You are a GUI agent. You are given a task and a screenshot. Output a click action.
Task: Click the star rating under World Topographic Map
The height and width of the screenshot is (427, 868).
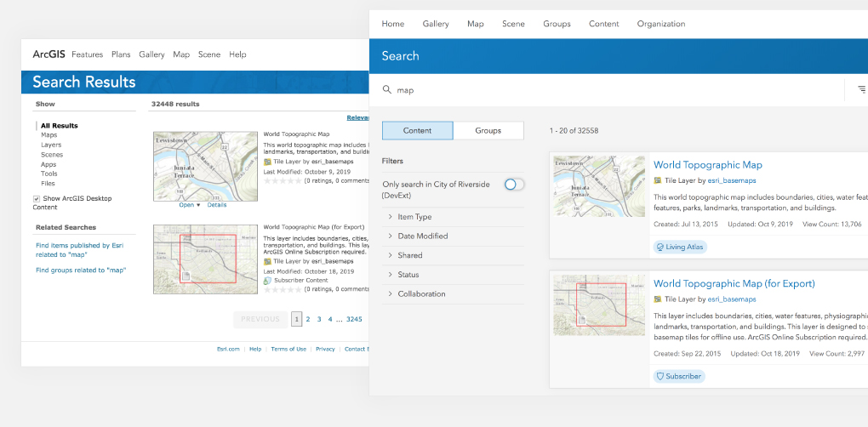[x=283, y=180]
